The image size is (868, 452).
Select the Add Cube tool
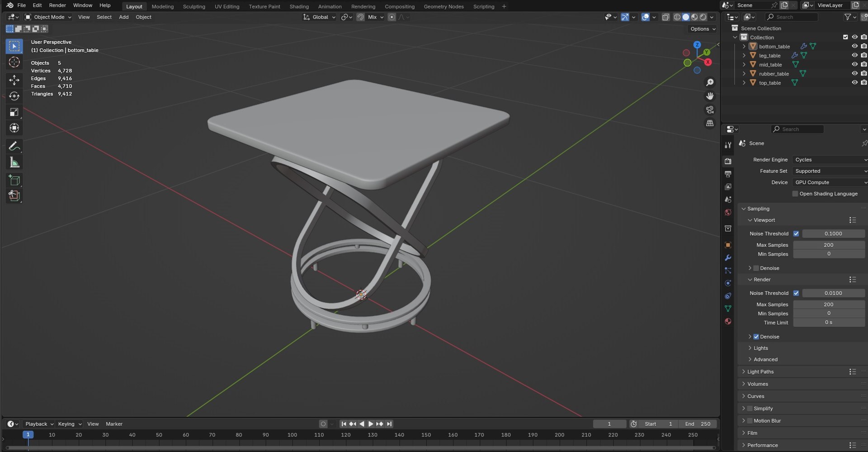click(14, 180)
